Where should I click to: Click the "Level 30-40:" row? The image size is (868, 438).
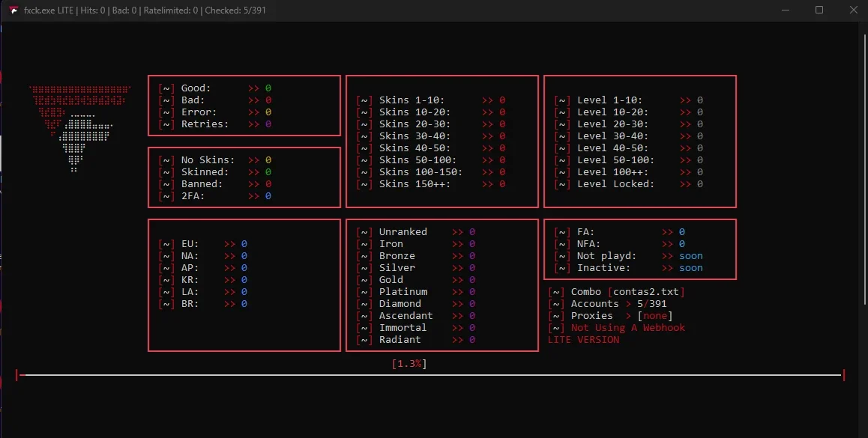(x=629, y=136)
